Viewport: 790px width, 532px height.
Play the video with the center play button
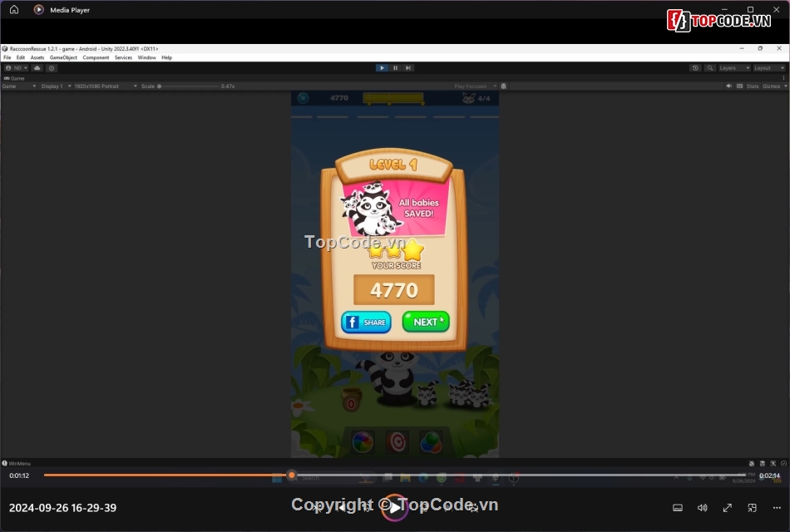tap(394, 507)
